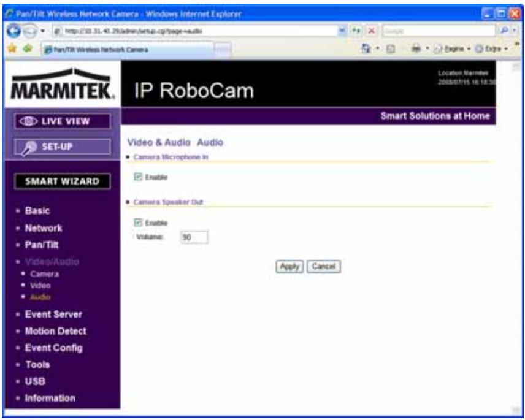The height and width of the screenshot is (420, 525).
Task: Click the Marmitek logo
Action: coord(63,85)
